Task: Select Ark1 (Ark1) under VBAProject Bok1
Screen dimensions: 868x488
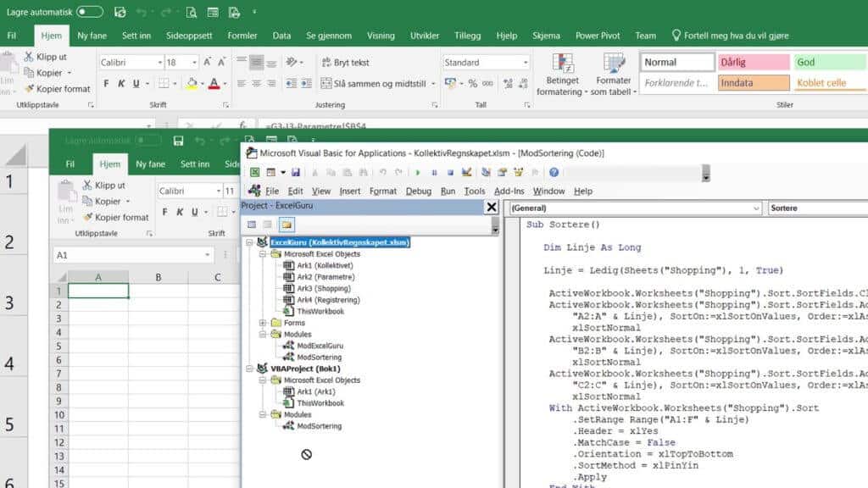Action: 315,391
